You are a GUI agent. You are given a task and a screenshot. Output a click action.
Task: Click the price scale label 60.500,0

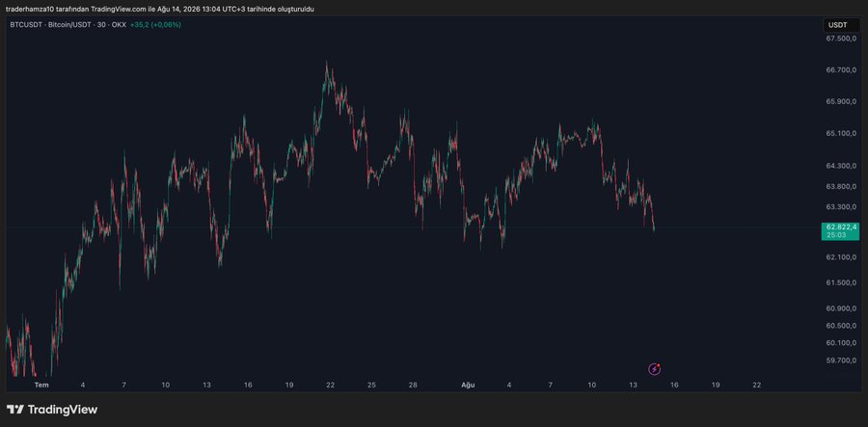[x=841, y=325]
